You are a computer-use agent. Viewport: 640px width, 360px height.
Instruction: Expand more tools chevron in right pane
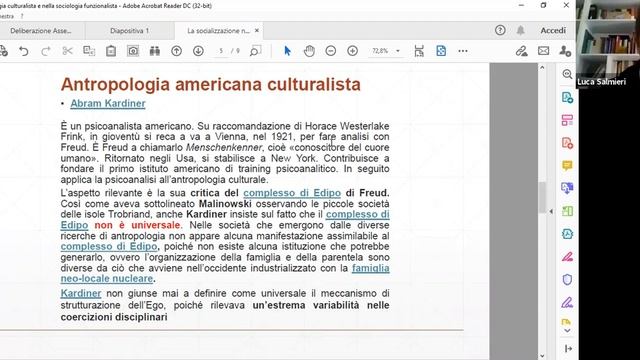coord(567,331)
